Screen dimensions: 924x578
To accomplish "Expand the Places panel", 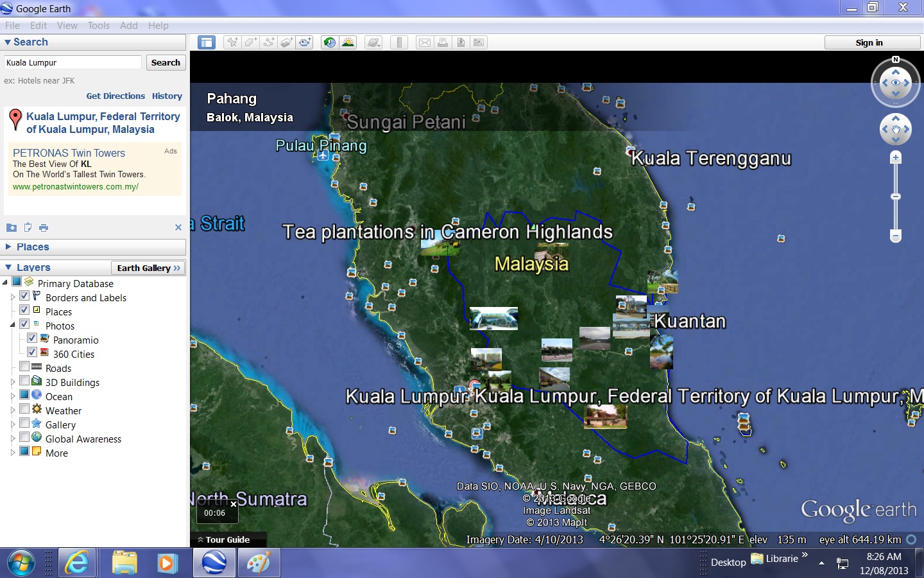I will coord(8,247).
